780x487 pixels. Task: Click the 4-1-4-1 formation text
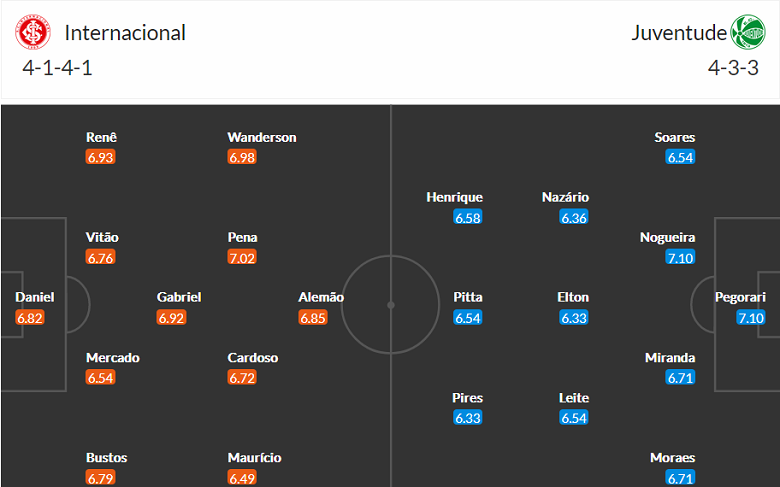57,68
